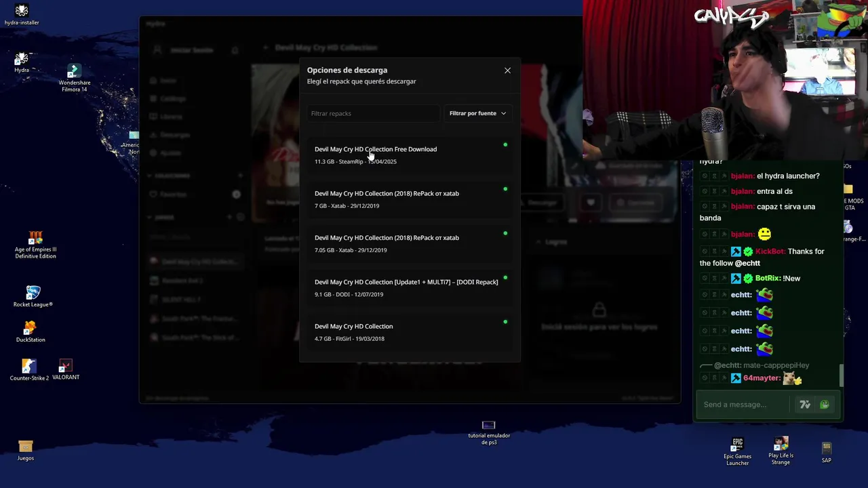Select the Hydra desktop shortcut

(x=22, y=62)
